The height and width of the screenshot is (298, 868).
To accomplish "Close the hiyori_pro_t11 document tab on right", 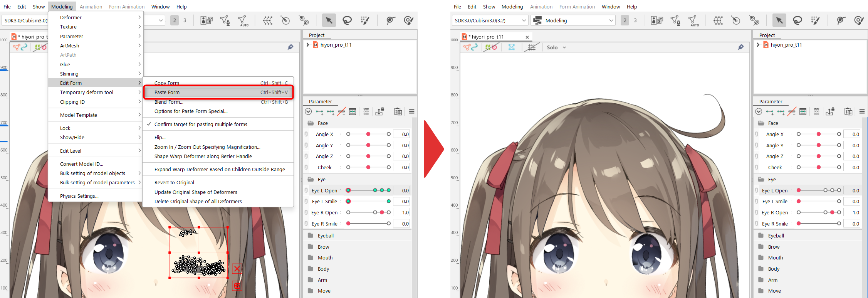I will point(527,37).
